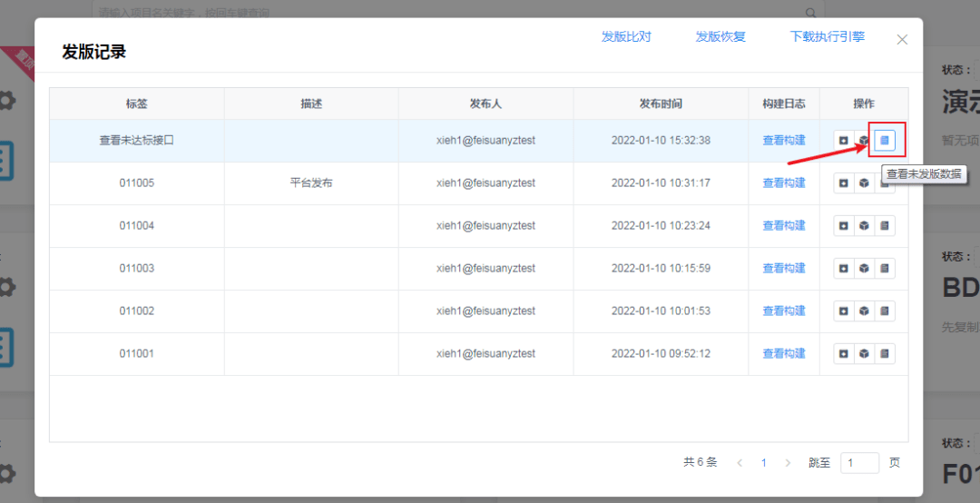Screen dimensions: 980x503
Task: Click 操作 column header
Action: click(x=864, y=104)
